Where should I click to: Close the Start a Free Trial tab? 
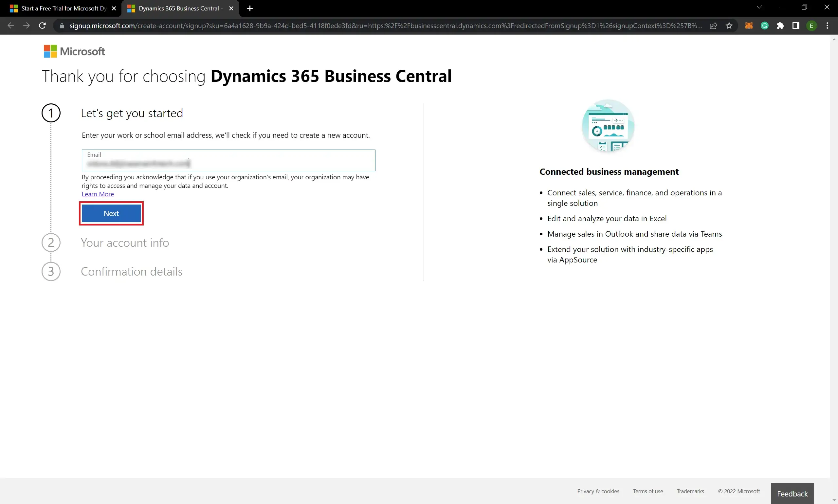coord(114,9)
